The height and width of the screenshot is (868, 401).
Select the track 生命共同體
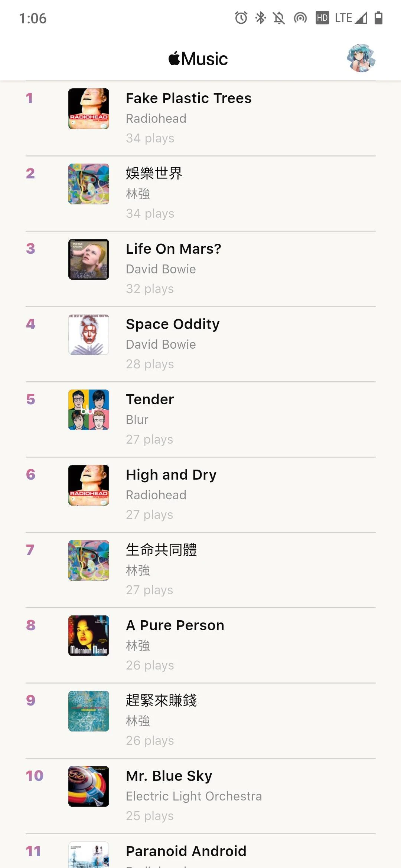[161, 550]
